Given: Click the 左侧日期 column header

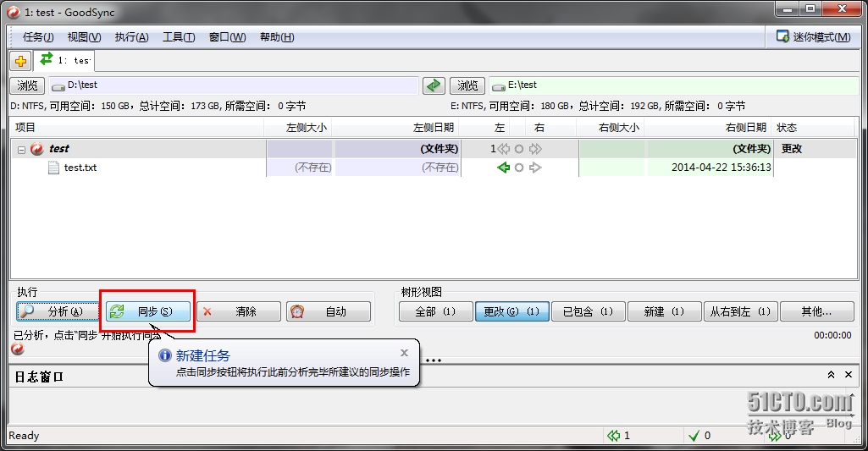Looking at the screenshot, I should coord(395,128).
